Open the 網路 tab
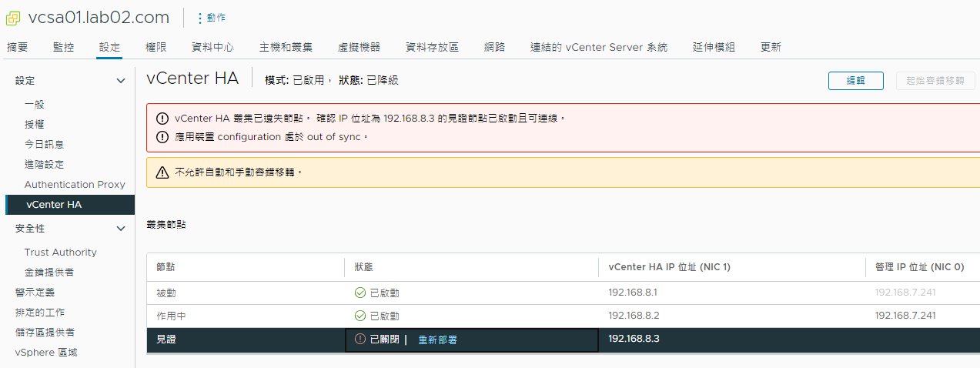This screenshot has height=368, width=980. [495, 47]
